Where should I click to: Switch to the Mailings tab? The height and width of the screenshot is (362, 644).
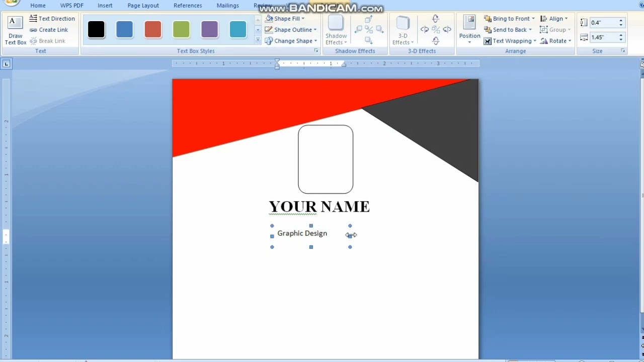point(228,6)
